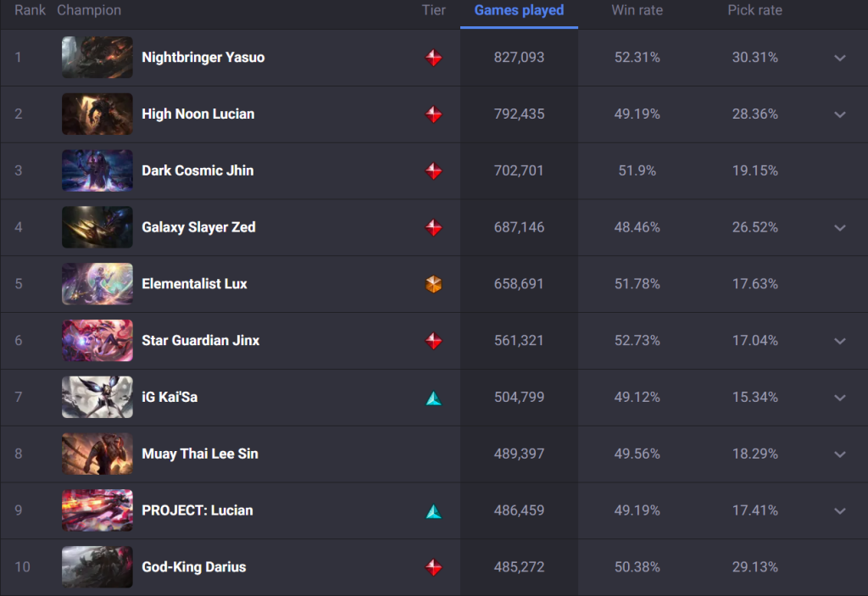Sort the table by Pick rate
This screenshot has width=868, height=596.
(x=754, y=10)
